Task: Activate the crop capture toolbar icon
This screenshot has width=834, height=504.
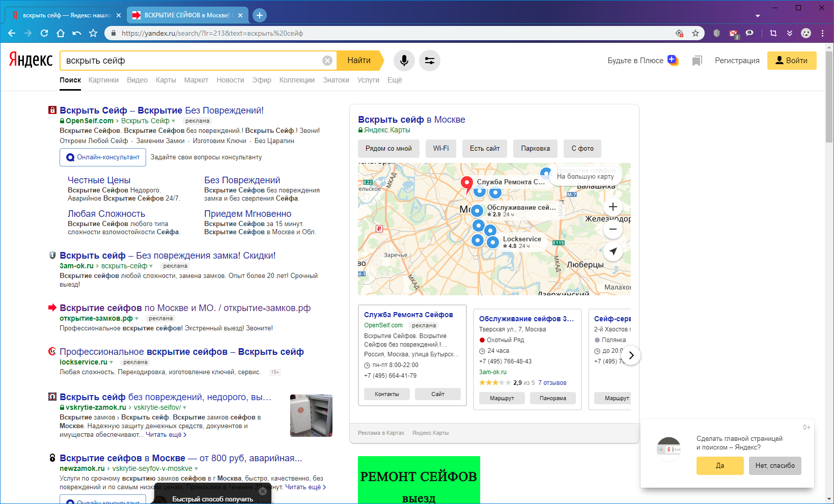Action: 773,33
